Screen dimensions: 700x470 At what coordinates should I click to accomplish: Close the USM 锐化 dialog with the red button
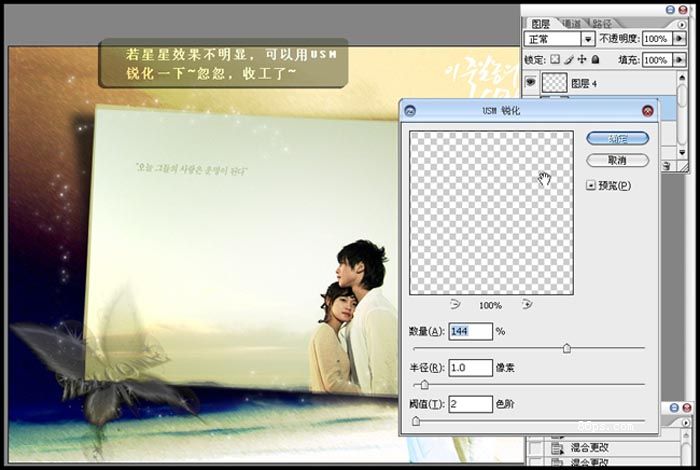click(647, 111)
